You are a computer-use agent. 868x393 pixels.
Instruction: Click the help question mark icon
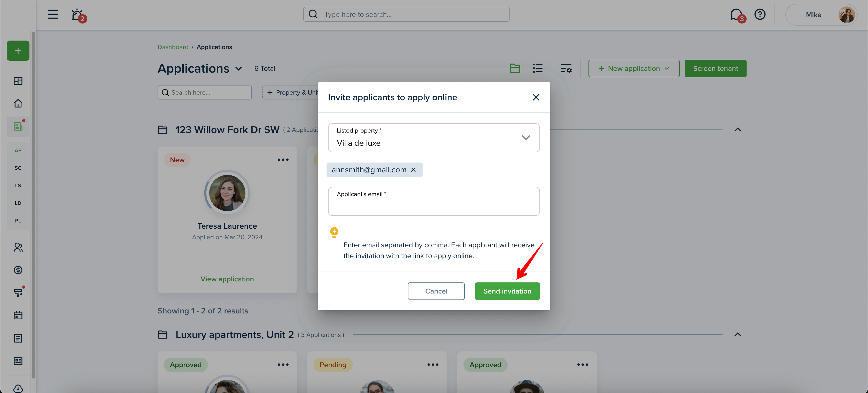[x=760, y=14]
